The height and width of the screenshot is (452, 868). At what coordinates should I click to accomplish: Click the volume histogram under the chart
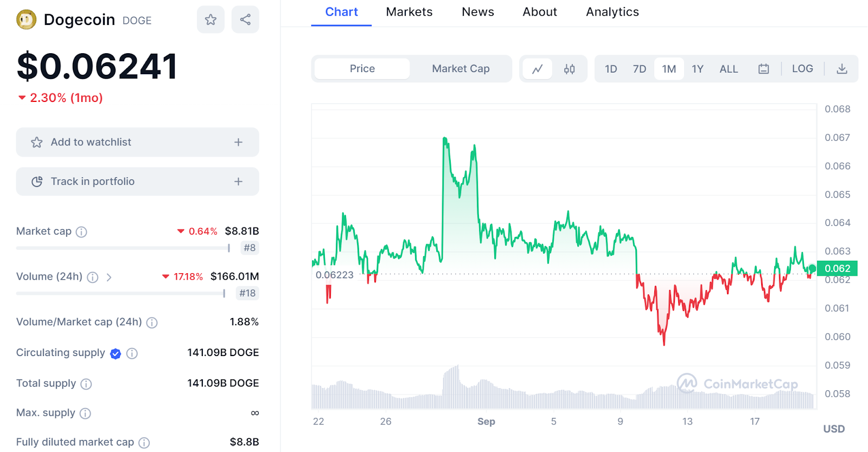(563, 387)
